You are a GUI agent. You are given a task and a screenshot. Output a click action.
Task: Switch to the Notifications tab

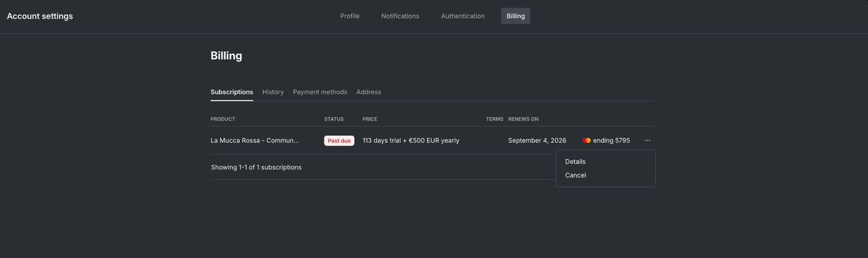tap(400, 16)
